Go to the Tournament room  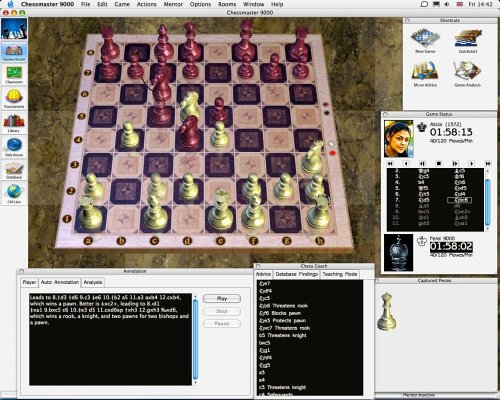[x=14, y=99]
